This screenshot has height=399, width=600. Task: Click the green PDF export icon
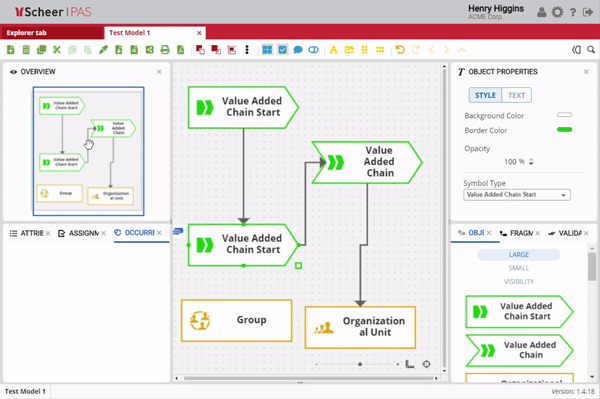(x=181, y=50)
